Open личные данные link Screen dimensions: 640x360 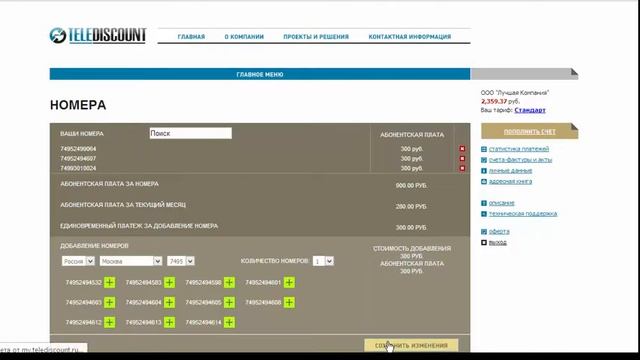pos(510,171)
